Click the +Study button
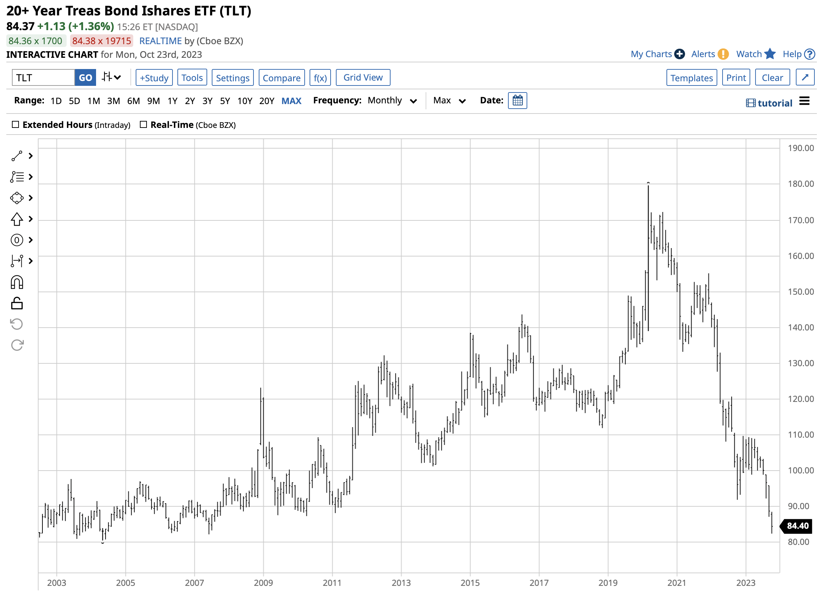Screen dimensions: 840x616 coord(154,77)
